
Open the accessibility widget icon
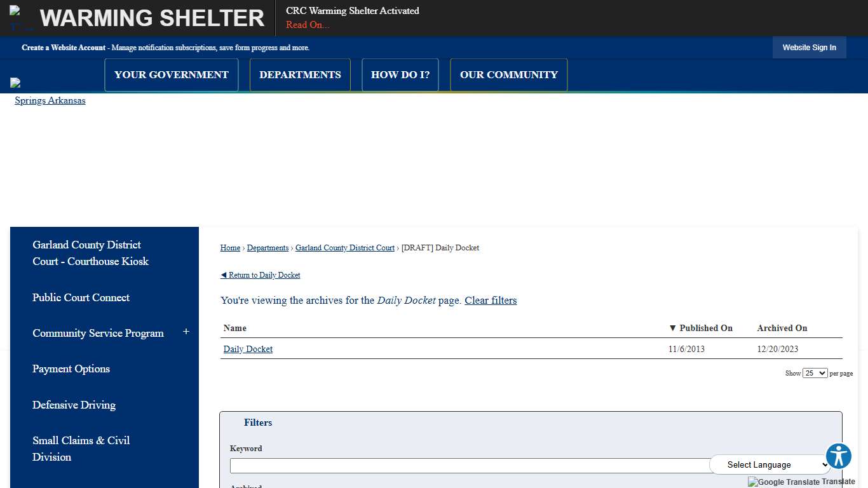pyautogui.click(x=838, y=456)
